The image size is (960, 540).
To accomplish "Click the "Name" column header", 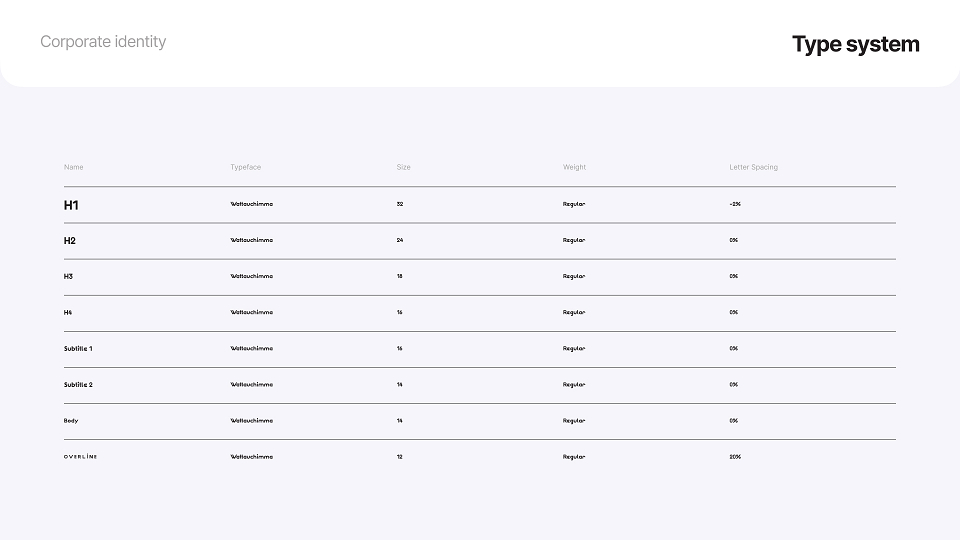I will point(73,167).
